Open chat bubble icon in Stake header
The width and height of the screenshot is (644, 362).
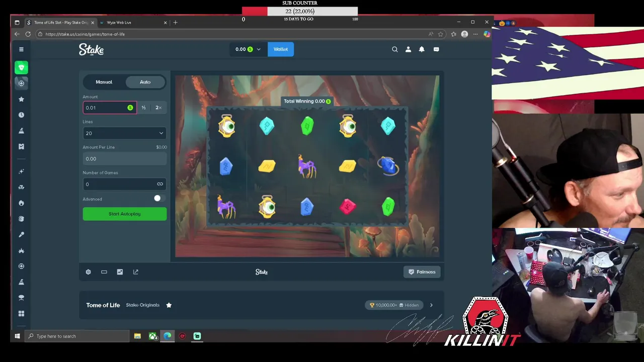[x=436, y=49]
